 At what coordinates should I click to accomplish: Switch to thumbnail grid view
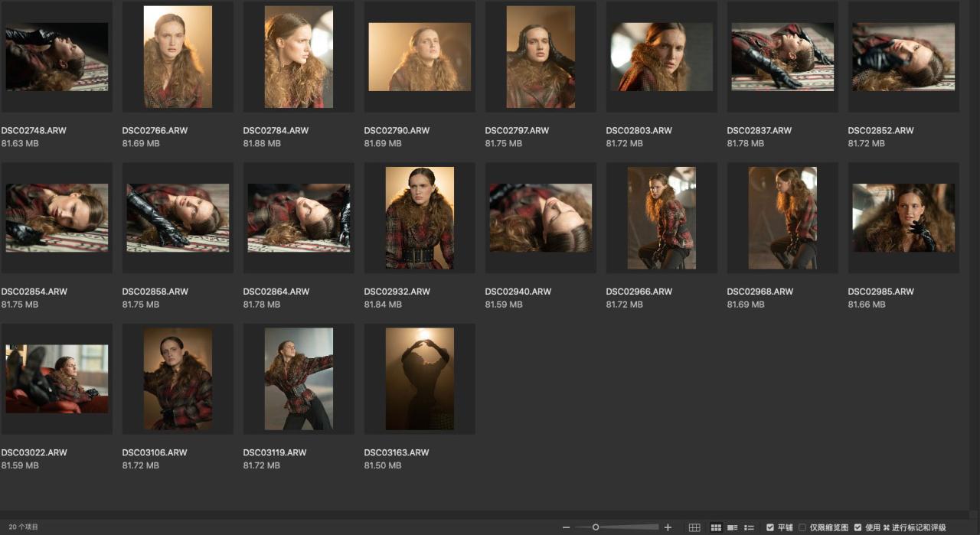coord(716,527)
